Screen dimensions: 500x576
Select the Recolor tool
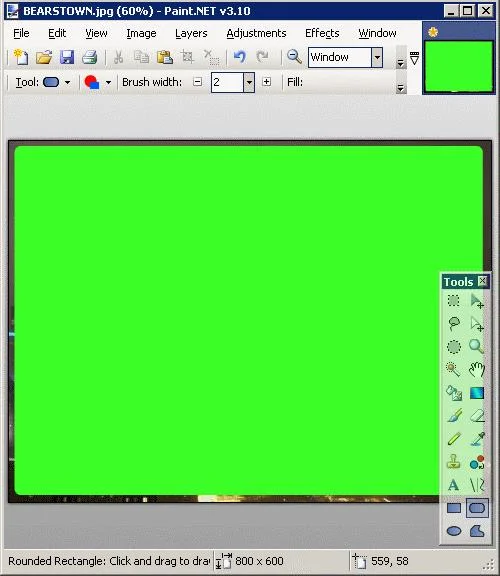click(x=477, y=462)
